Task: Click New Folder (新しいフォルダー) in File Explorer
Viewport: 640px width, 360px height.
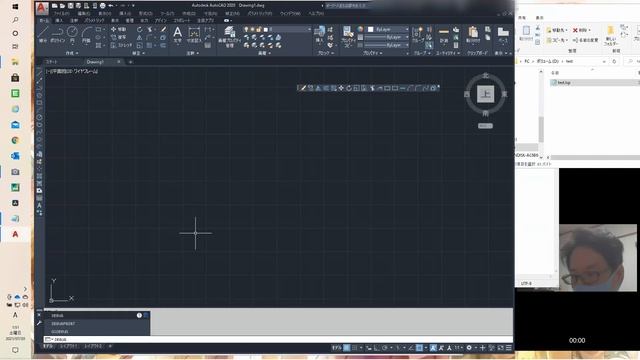Action: pos(611,37)
